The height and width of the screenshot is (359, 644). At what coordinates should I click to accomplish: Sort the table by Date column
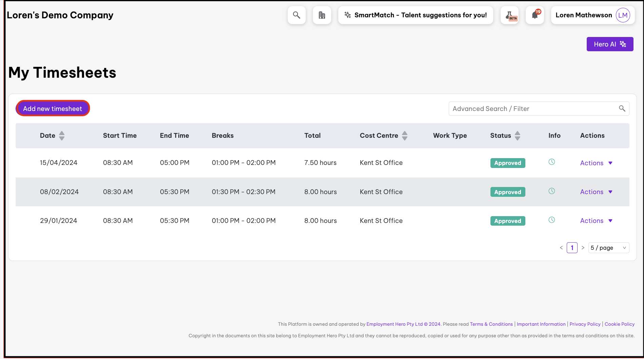[x=62, y=136]
